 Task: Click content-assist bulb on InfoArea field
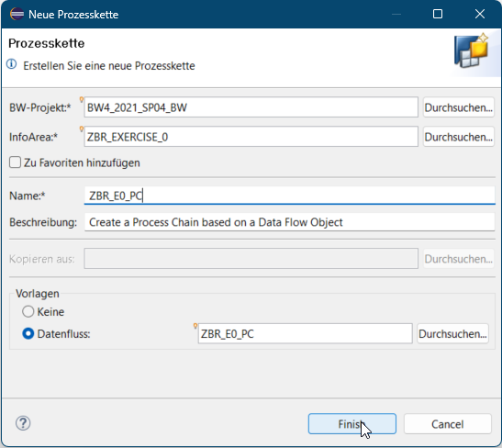(82, 129)
